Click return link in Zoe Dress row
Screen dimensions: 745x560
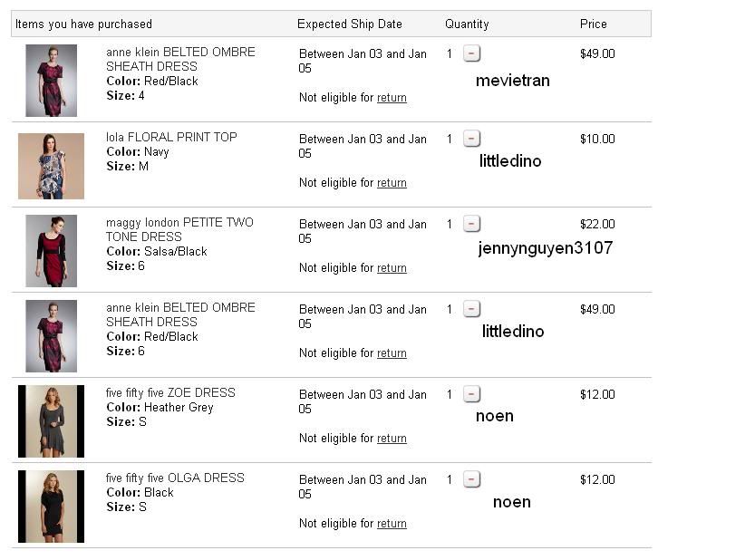point(392,439)
